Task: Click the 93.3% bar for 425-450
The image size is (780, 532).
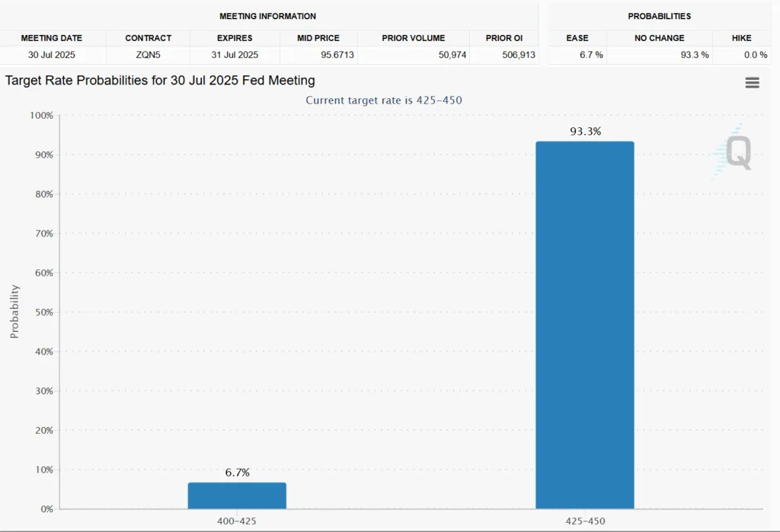Action: [584, 325]
